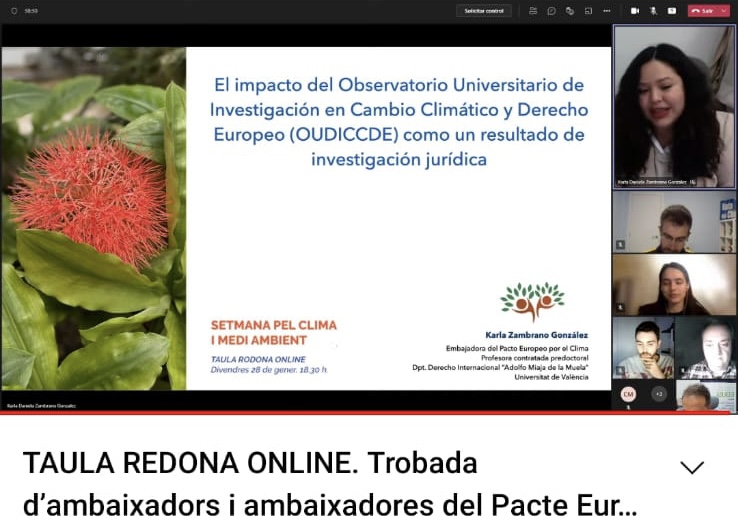This screenshot has width=738, height=526.
Task: Click the Solicitar control button
Action: point(484,11)
